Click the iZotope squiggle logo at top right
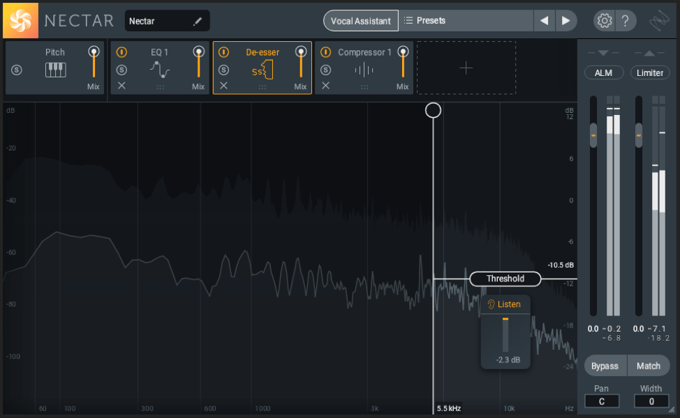 (x=659, y=20)
